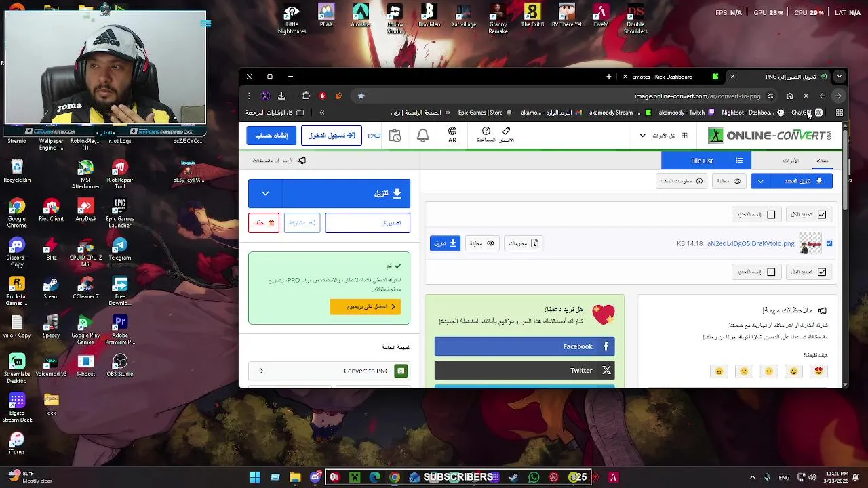Click the send feedback megaphone link

click(279, 161)
